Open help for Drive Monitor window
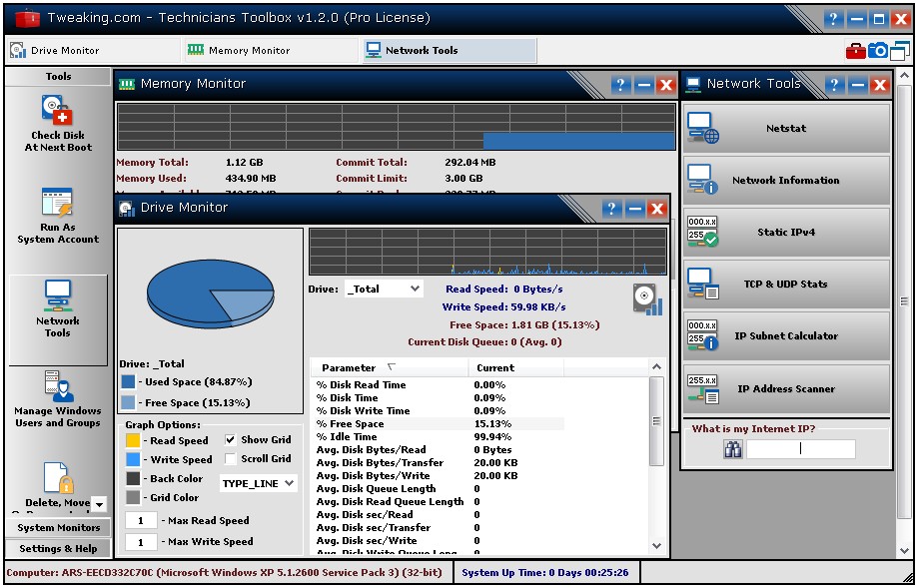Image resolution: width=916 pixels, height=588 pixels. coord(611,209)
